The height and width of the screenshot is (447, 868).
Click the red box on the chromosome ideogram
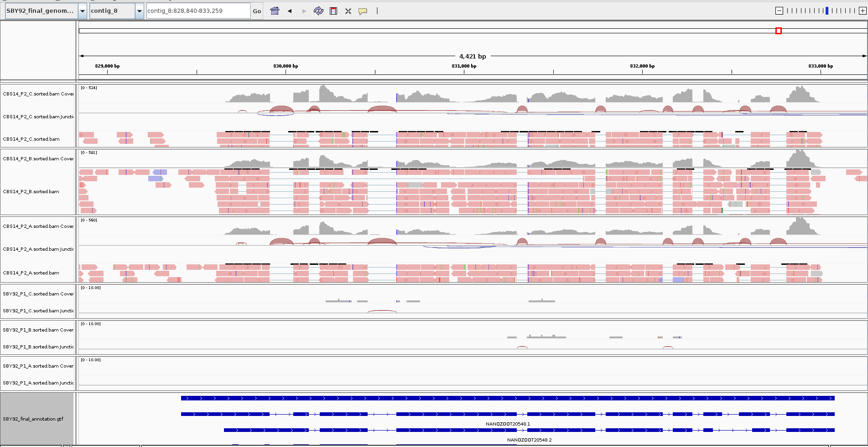[x=779, y=31]
